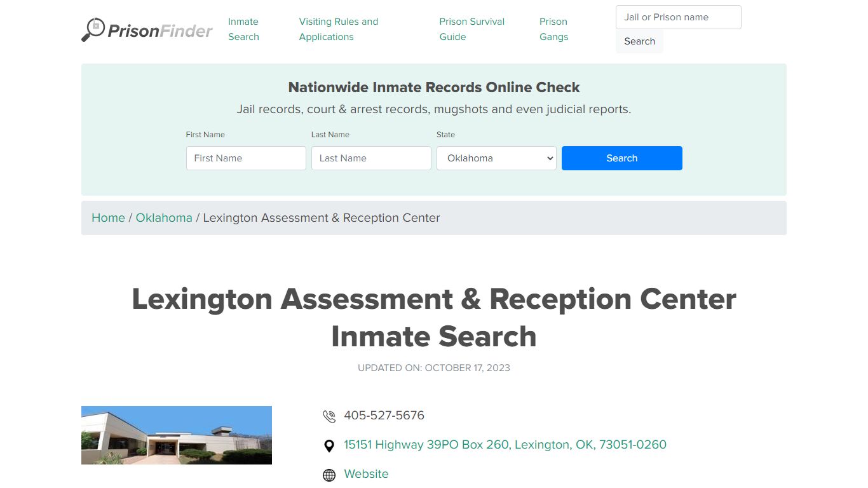Click the facility building photo
Screen dimensions: 868x488
click(177, 435)
